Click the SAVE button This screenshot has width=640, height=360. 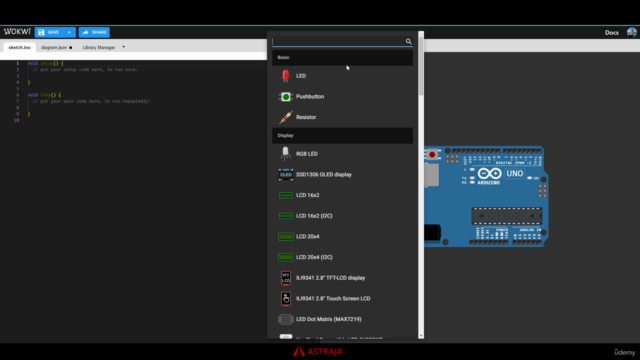pyautogui.click(x=49, y=32)
